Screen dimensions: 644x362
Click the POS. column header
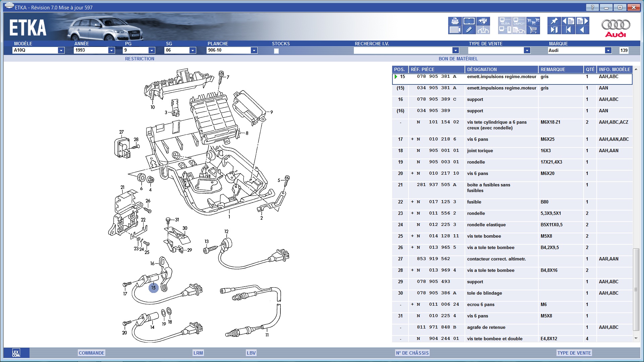[400, 69]
